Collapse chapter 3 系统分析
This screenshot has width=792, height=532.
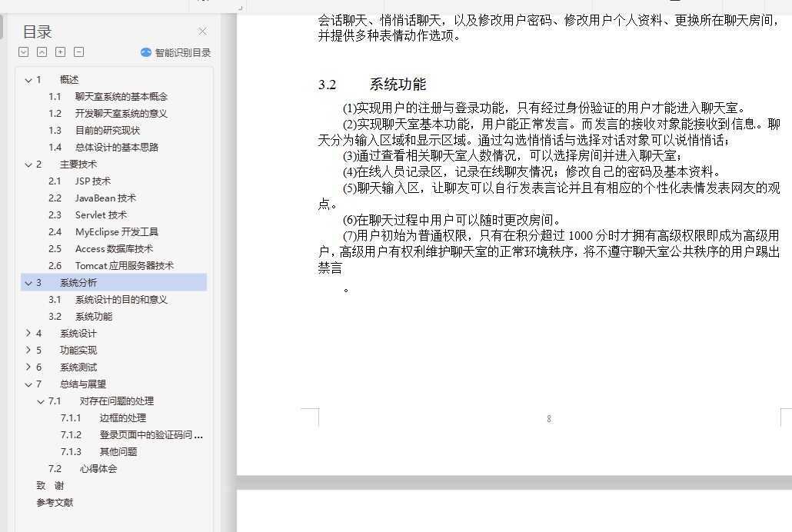click(x=28, y=283)
